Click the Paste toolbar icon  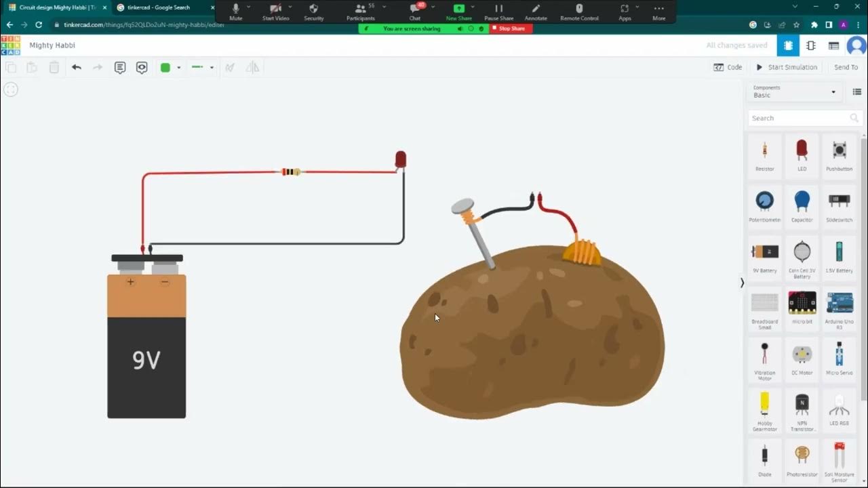(x=32, y=67)
